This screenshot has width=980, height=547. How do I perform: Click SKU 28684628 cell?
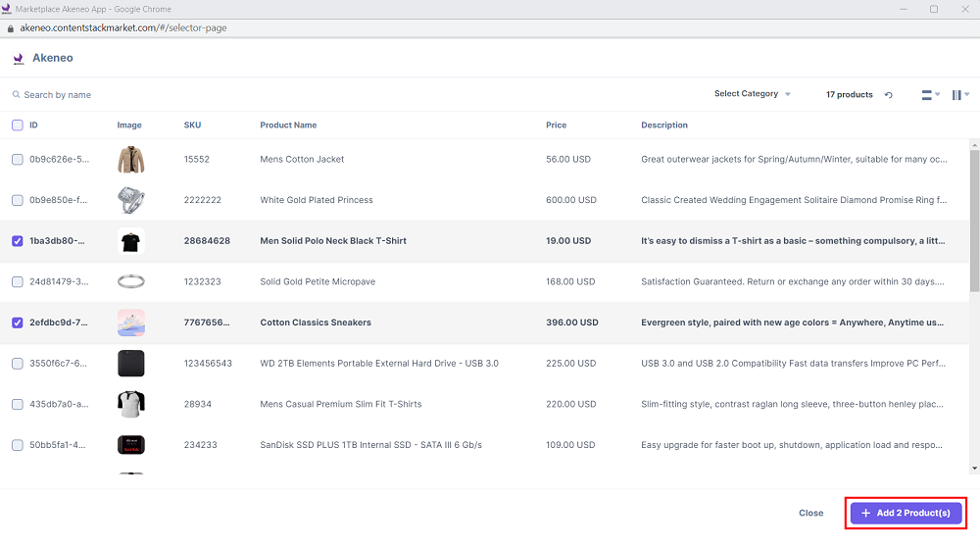click(207, 241)
